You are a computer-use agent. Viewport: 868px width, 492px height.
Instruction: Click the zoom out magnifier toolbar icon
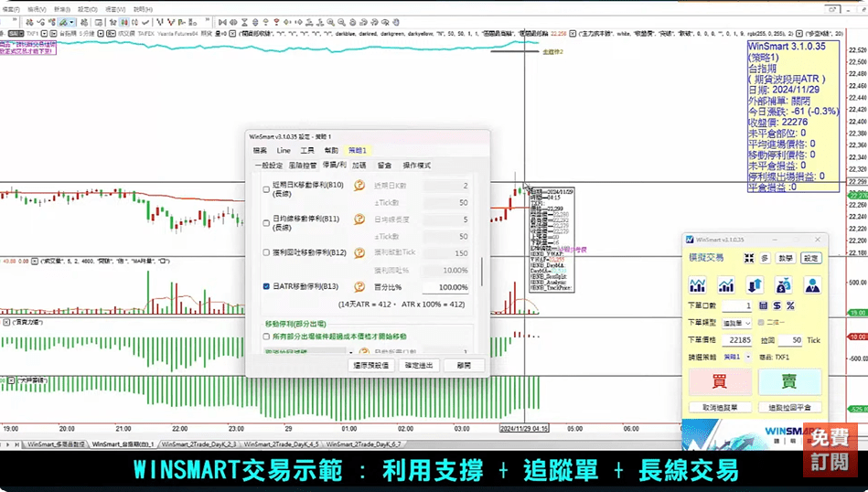pos(341,22)
